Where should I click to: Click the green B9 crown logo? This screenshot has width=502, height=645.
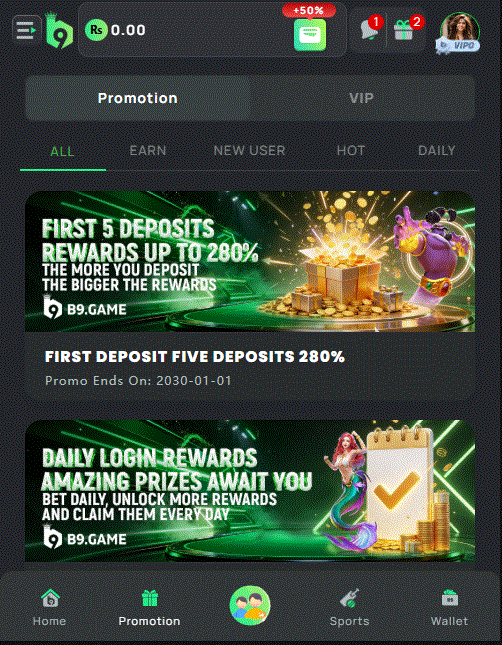[x=59, y=30]
